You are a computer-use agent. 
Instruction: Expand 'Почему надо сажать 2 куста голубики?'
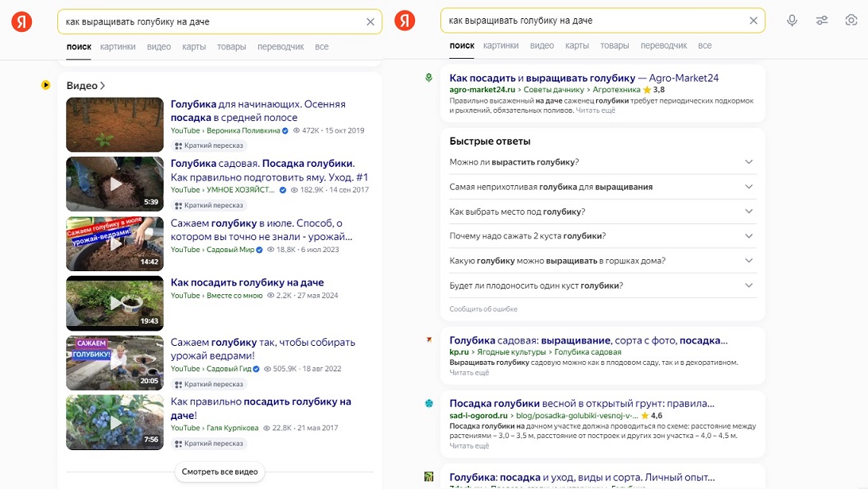(x=748, y=236)
